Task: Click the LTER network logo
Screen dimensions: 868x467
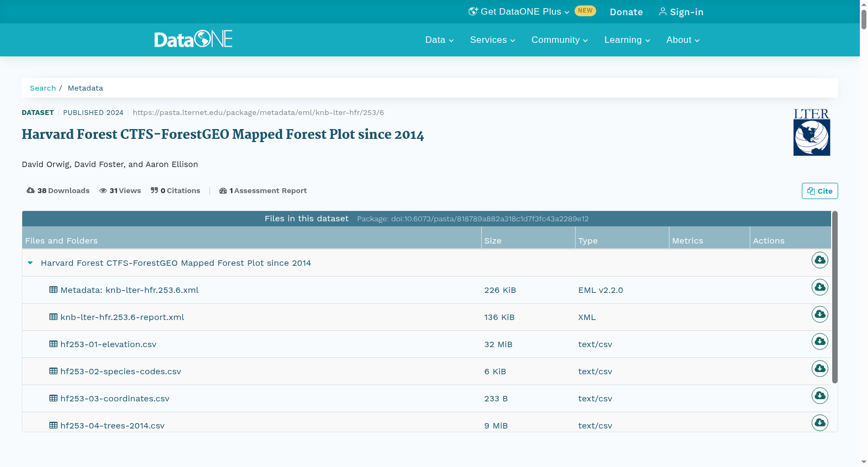Action: (812, 132)
